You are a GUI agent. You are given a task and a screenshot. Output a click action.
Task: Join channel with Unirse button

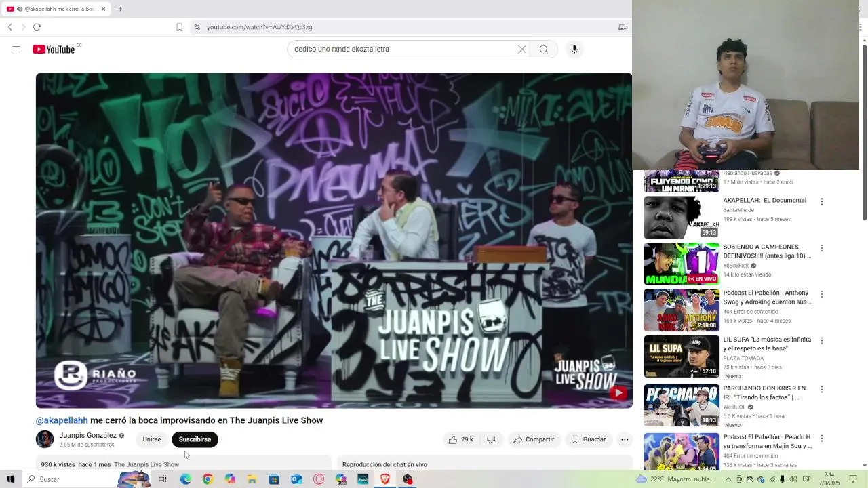[x=152, y=439]
